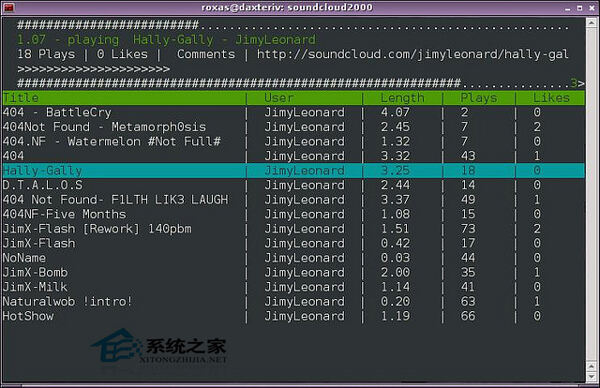Select the '404NF-Five Months' track
The image size is (600, 388).
point(293,214)
